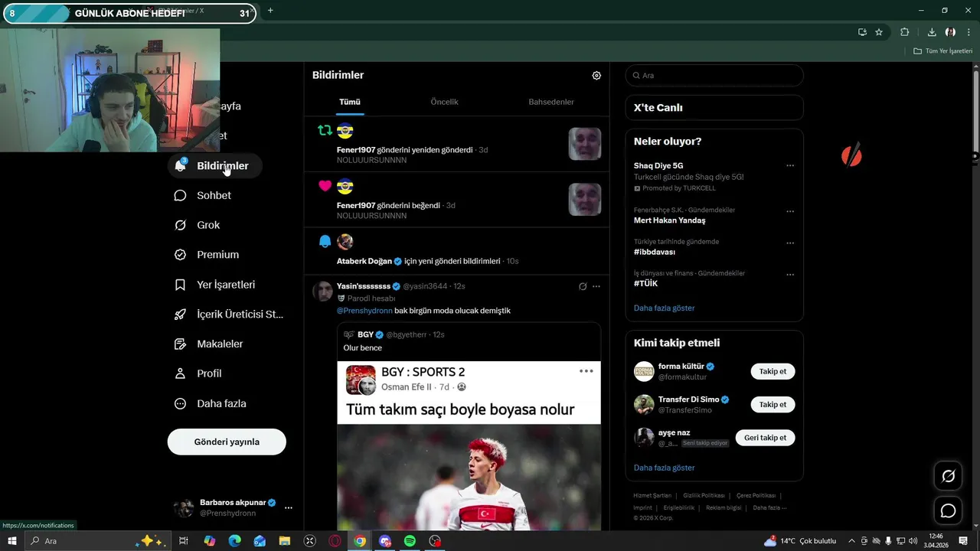Click Daha fazla göster under trends
This screenshot has height=551, width=980.
pyautogui.click(x=664, y=308)
